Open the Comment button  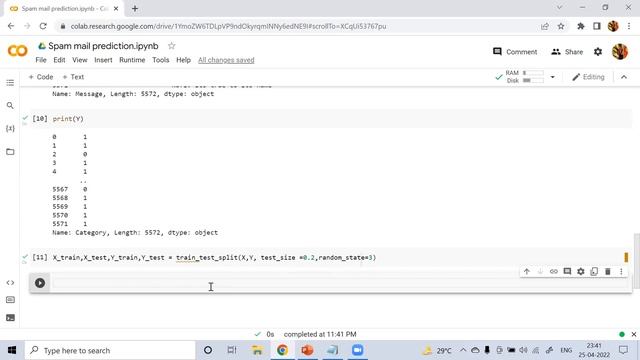[515, 52]
